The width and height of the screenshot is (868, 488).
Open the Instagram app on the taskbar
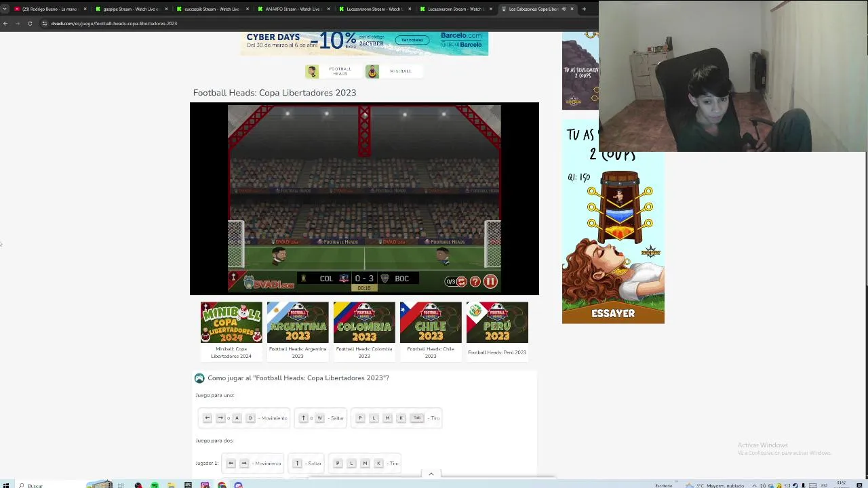(205, 485)
